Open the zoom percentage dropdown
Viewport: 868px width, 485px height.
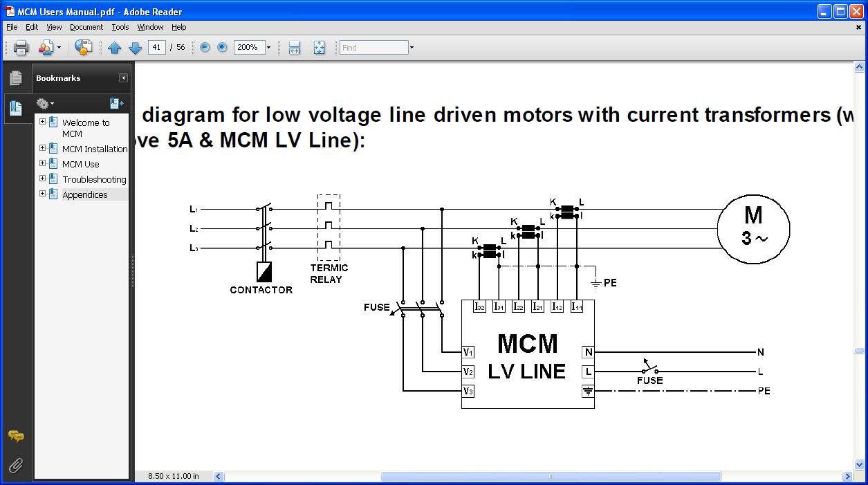(268, 48)
